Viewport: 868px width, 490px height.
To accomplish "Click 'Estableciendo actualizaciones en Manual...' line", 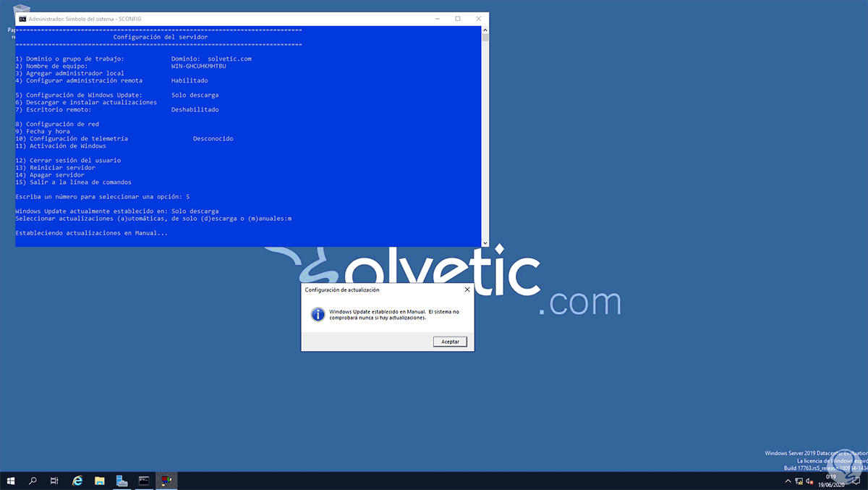I will (x=92, y=232).
